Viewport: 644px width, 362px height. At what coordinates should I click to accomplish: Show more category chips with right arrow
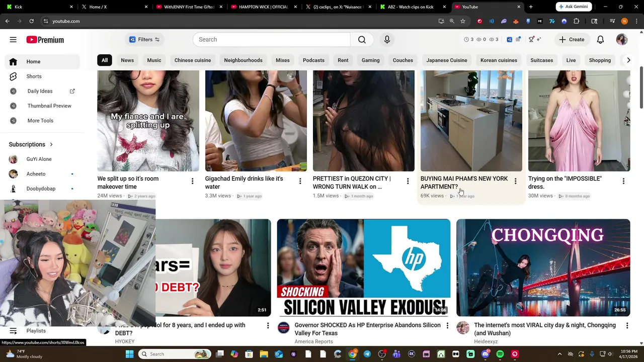tap(628, 60)
